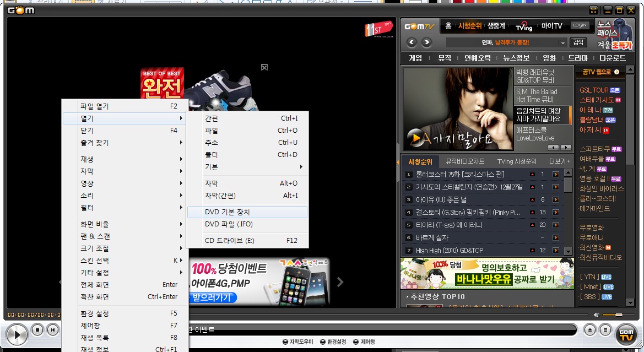Choose 닫기 (F4) in the context menu
The image size is (644, 352).
pos(126,130)
